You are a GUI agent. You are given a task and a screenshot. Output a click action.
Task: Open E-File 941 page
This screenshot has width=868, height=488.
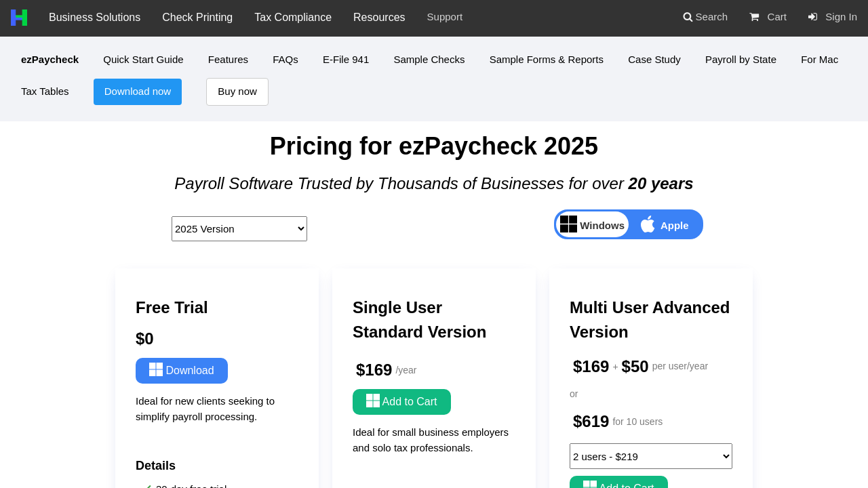[346, 60]
